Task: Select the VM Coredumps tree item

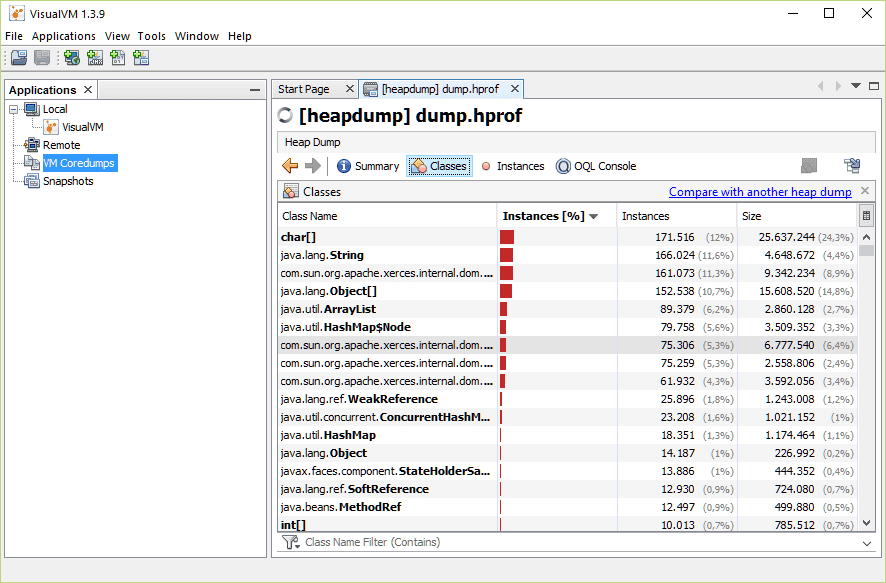Action: coord(79,163)
